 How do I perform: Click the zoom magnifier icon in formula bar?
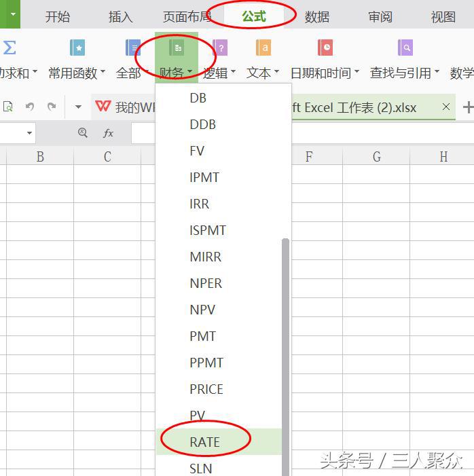pyautogui.click(x=83, y=132)
